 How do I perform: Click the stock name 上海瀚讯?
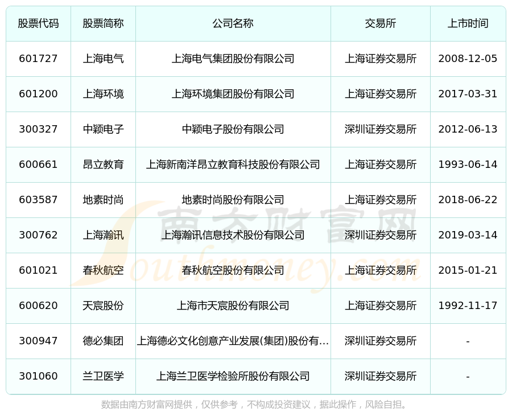pos(103,235)
